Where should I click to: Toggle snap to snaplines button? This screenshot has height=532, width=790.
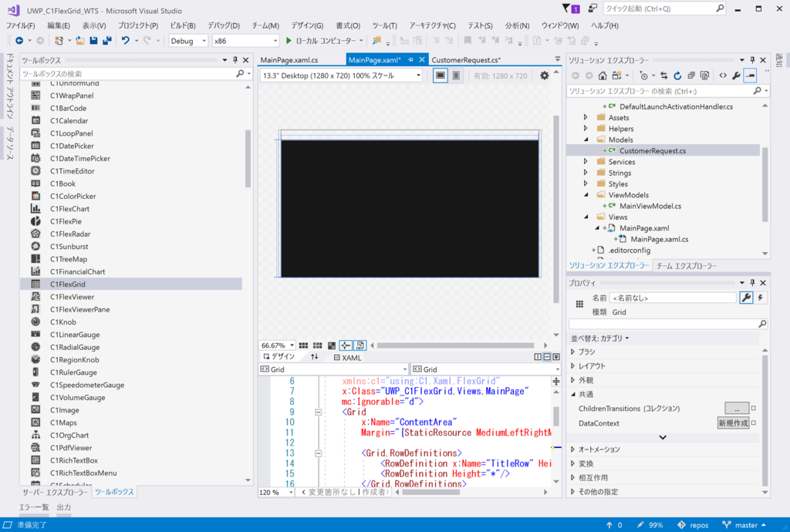pos(346,345)
